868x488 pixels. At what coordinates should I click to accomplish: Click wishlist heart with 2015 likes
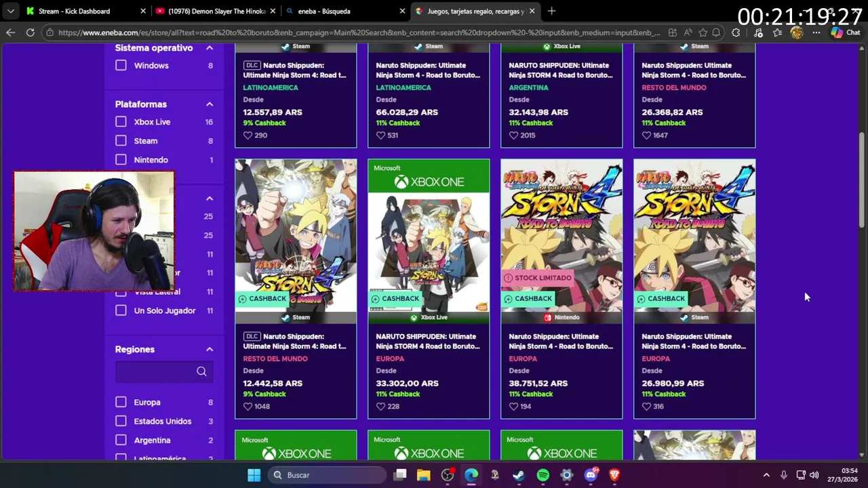point(513,135)
